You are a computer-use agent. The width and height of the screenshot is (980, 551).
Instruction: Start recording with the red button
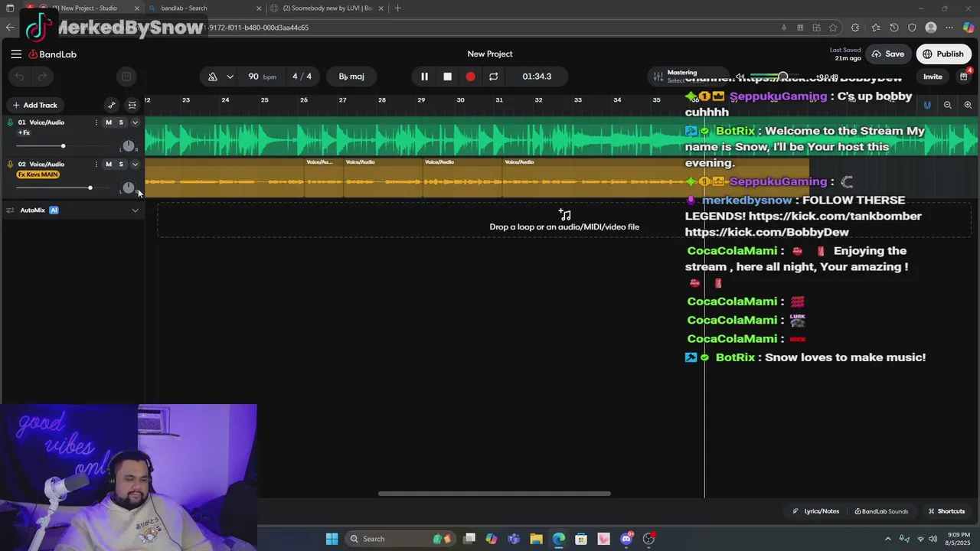tap(470, 77)
